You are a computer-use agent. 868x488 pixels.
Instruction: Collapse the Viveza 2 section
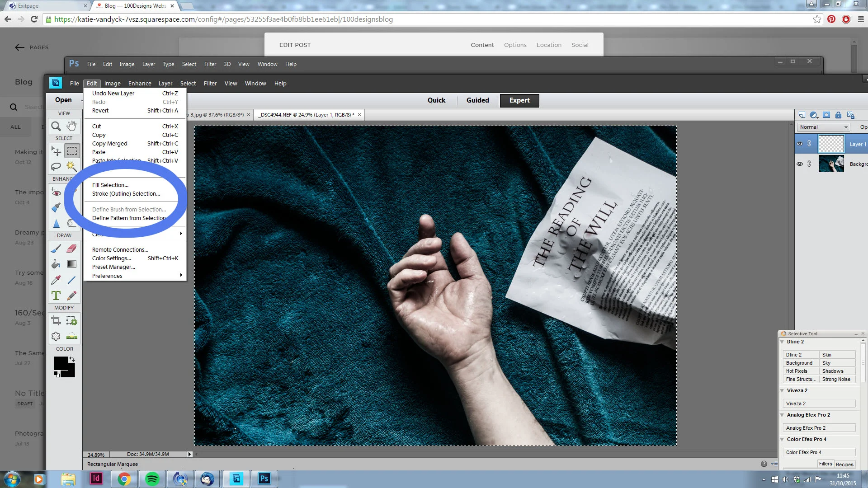click(x=782, y=390)
